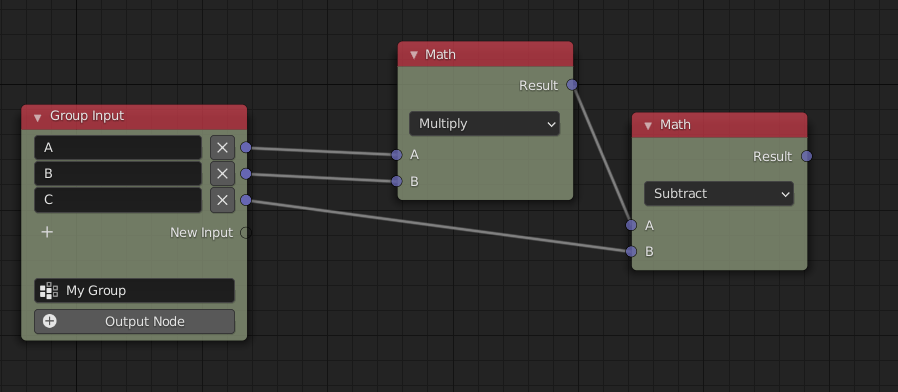The image size is (898, 392).
Task: Click the plus icon on Output Node button
Action: click(50, 321)
